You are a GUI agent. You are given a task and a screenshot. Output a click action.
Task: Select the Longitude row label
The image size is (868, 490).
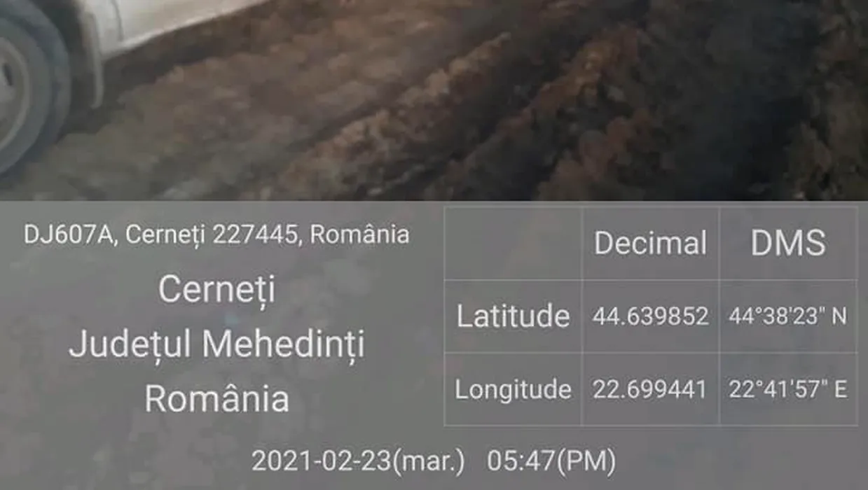pos(513,389)
